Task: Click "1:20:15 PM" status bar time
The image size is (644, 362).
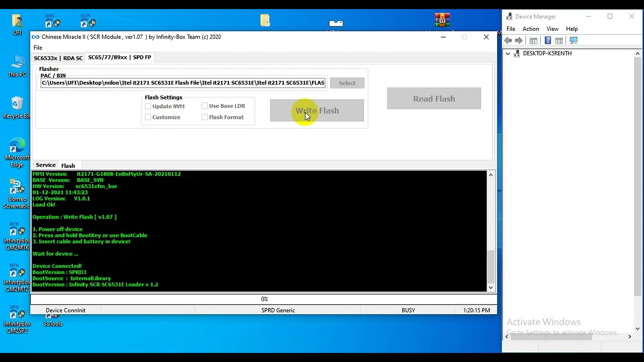Action: (x=476, y=310)
